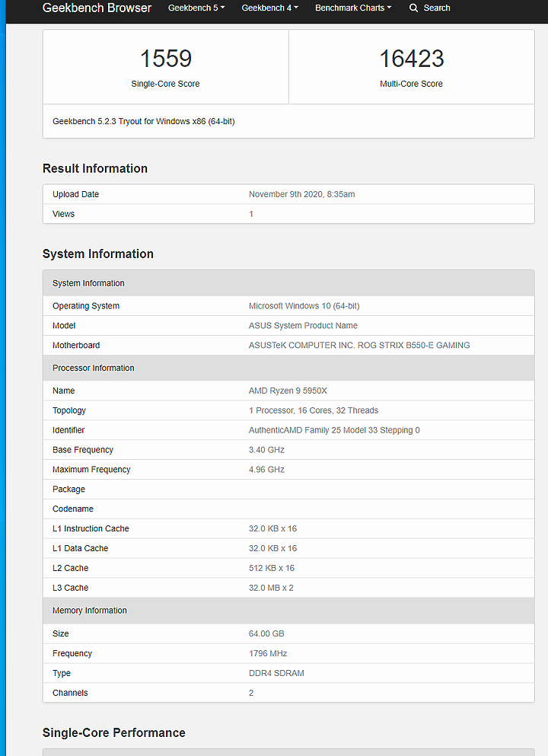Select ASUS System Product Name value
The height and width of the screenshot is (756, 548).
point(303,326)
